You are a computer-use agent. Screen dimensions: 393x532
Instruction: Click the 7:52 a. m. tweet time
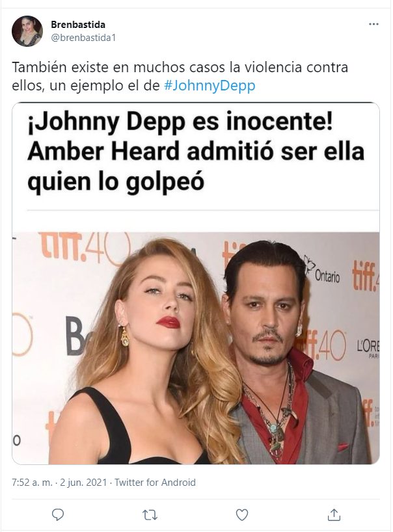click(33, 482)
